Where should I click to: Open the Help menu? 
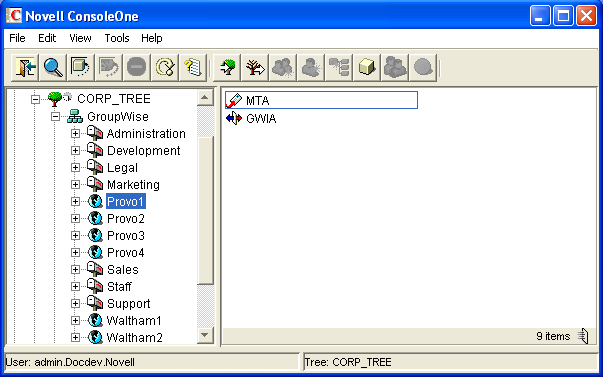point(152,38)
